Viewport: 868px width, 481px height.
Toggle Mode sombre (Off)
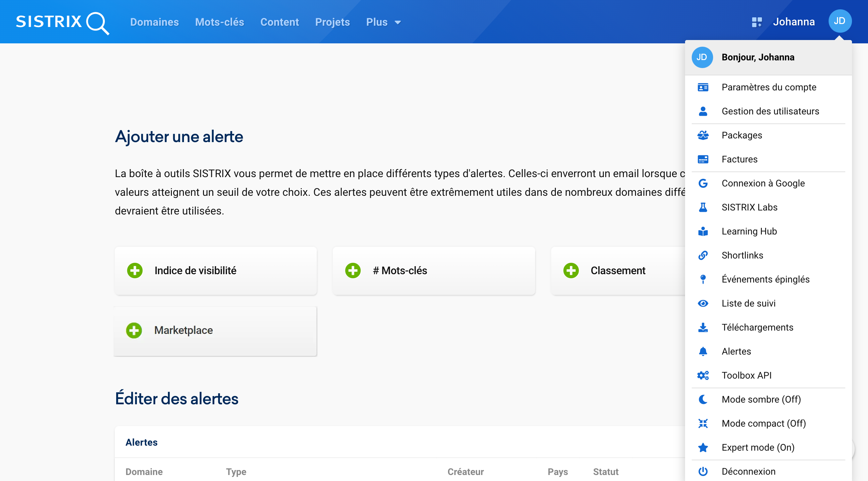coord(768,400)
